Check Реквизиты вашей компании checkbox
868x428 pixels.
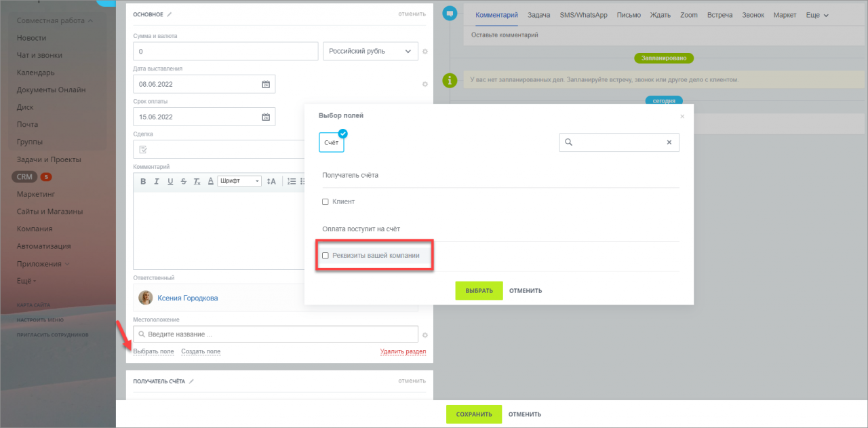click(x=325, y=256)
